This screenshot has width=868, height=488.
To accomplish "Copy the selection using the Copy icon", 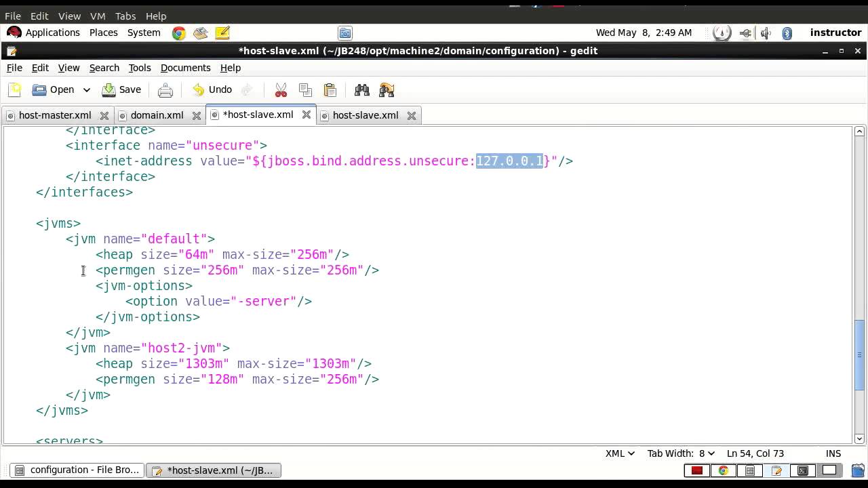I will coord(305,89).
